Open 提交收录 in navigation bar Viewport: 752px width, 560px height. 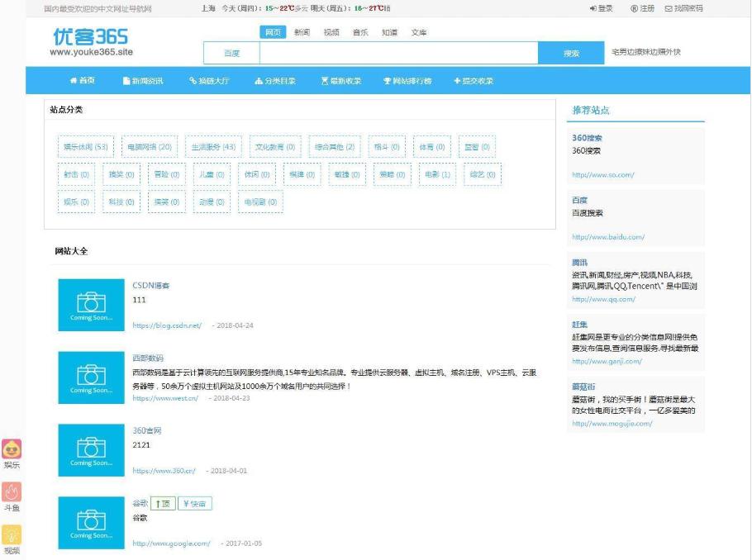click(474, 81)
